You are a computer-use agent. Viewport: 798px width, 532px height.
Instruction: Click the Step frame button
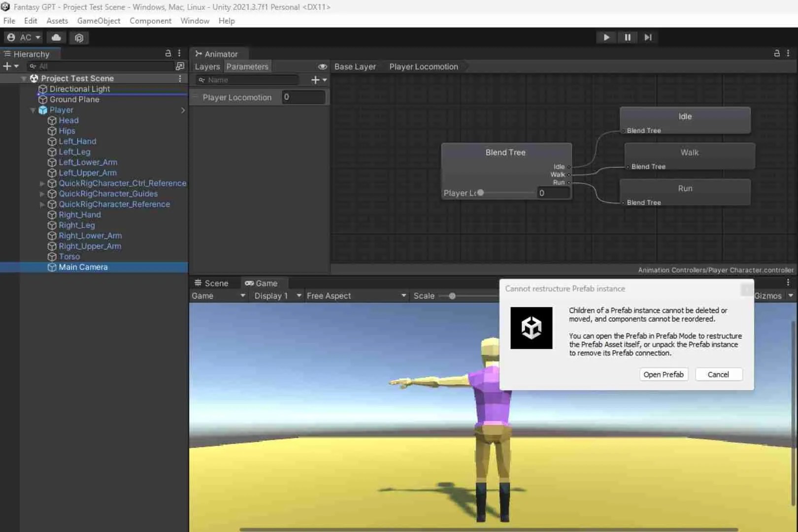point(648,37)
